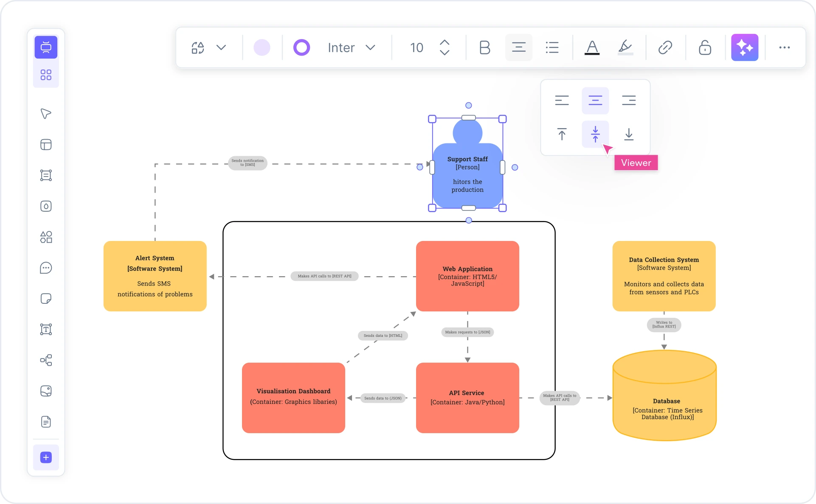The height and width of the screenshot is (504, 816).
Task: Select the connector/mind-map tool
Action: [x=45, y=360]
